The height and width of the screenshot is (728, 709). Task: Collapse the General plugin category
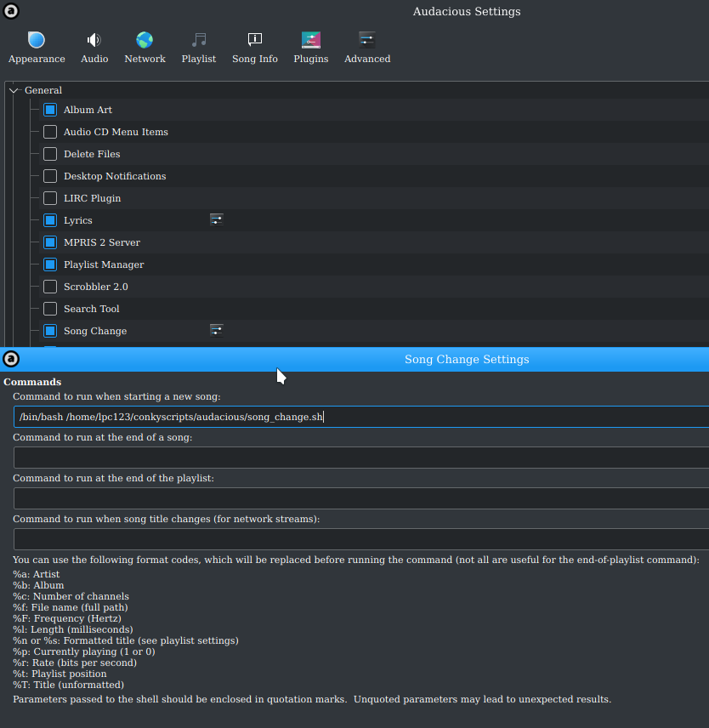point(14,90)
